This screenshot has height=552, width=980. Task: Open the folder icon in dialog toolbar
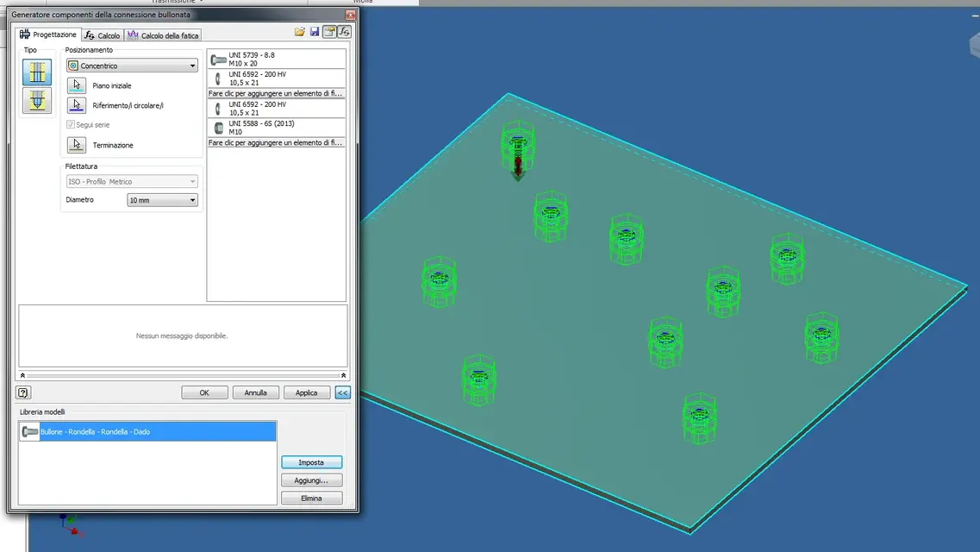pos(300,32)
